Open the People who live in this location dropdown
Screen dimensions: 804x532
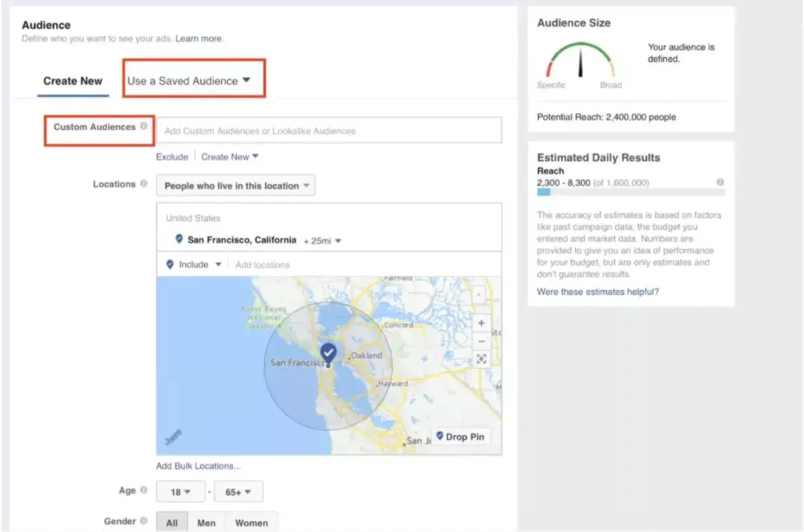(236, 185)
